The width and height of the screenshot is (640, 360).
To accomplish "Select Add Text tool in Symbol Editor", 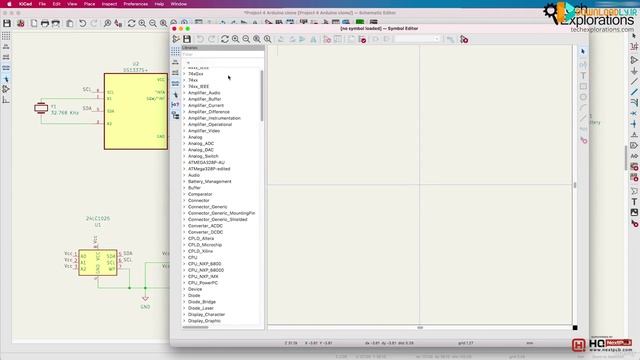I will 583,76.
